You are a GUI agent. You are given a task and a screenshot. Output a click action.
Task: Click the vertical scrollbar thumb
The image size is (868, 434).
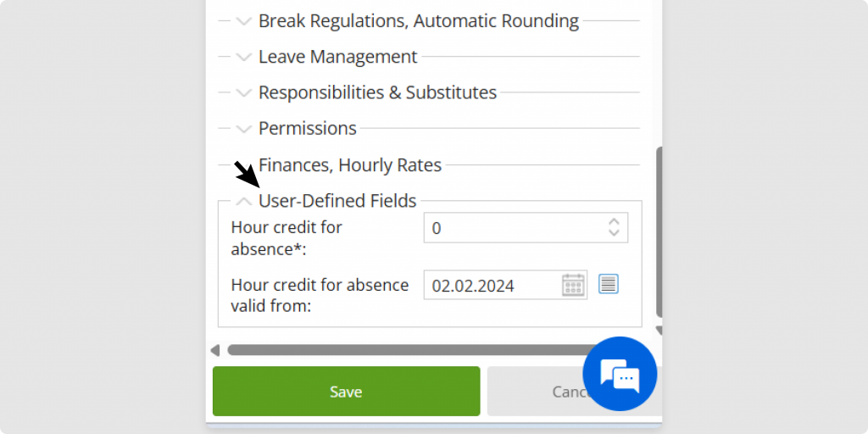[x=659, y=229]
